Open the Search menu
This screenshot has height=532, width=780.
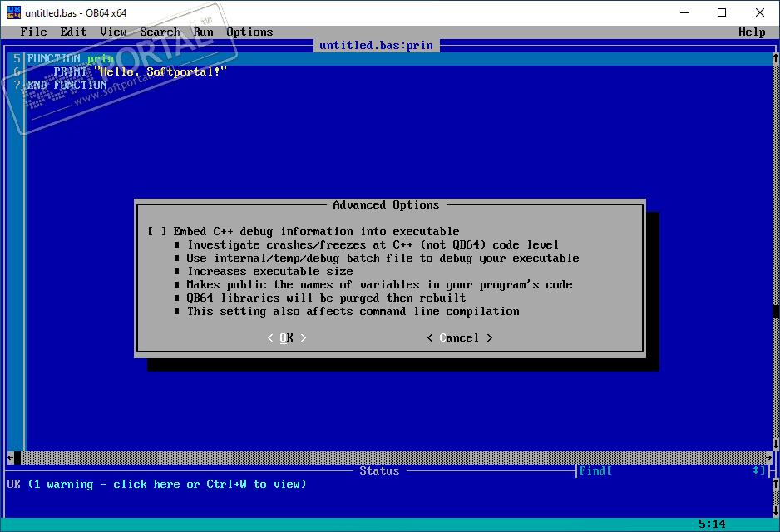coord(160,32)
